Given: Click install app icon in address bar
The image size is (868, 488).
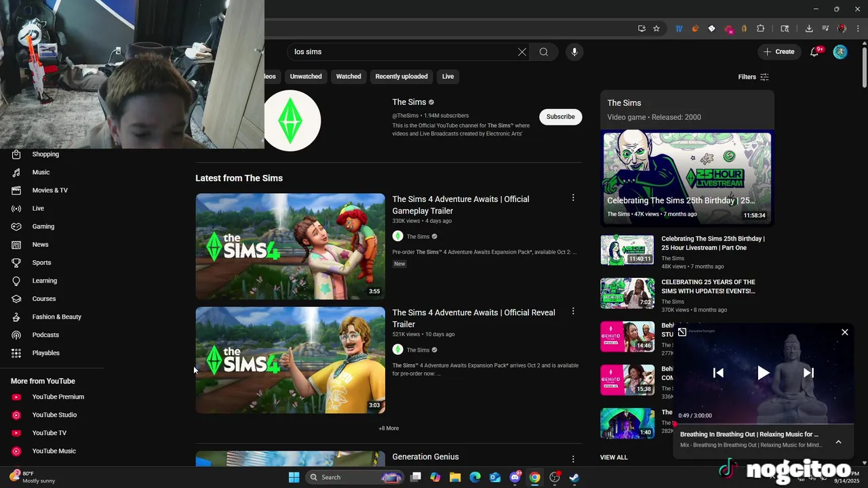Looking at the screenshot, I should [x=642, y=28].
